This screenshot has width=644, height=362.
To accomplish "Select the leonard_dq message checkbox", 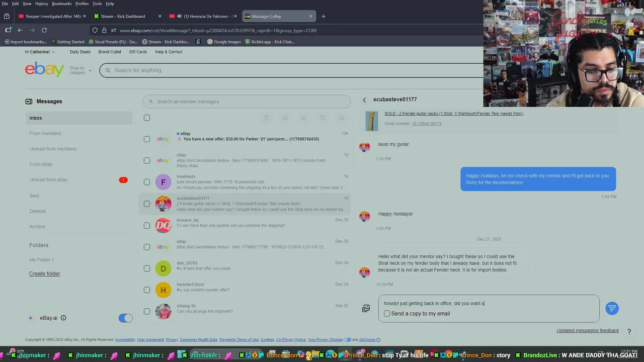I will [x=147, y=225].
